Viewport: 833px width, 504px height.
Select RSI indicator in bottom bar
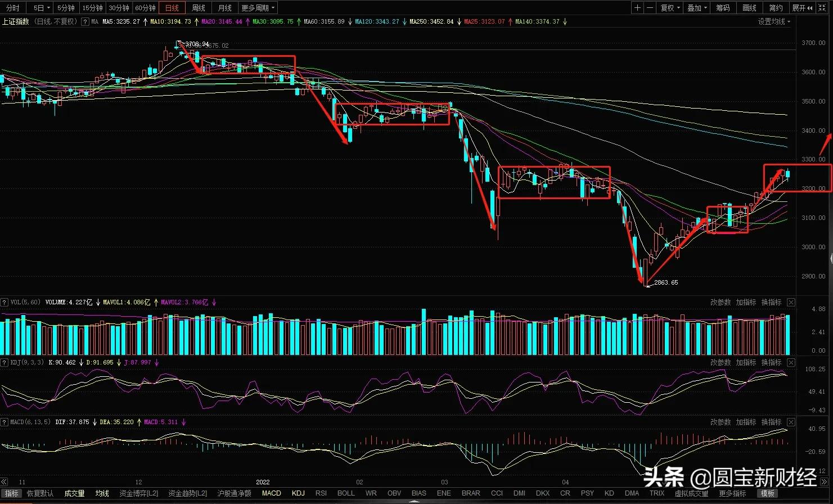[x=321, y=493]
